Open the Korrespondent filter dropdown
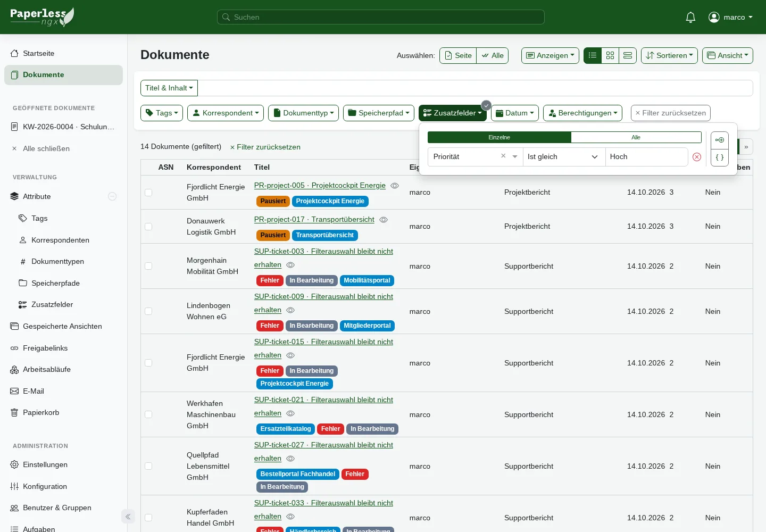The image size is (766, 532). [x=226, y=113]
